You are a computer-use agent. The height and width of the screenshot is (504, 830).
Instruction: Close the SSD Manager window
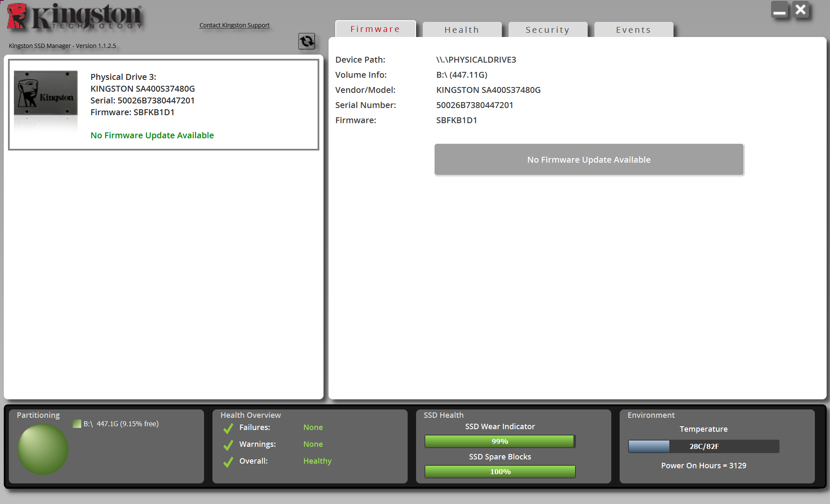click(801, 10)
